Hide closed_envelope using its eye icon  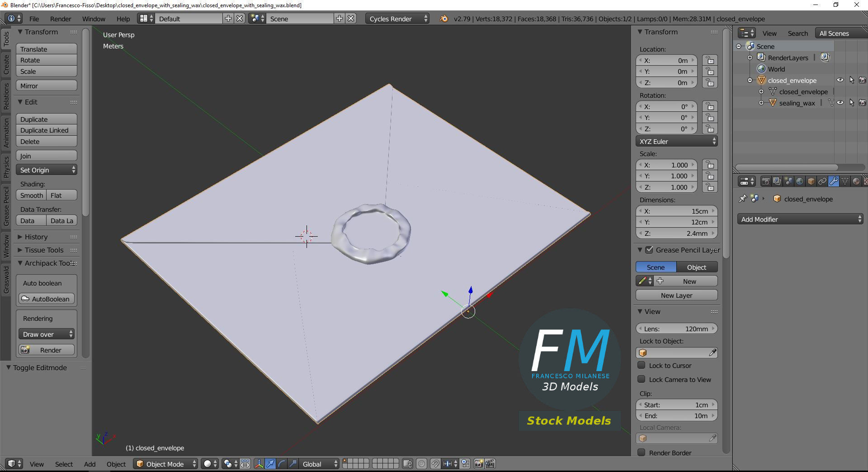[840, 80]
